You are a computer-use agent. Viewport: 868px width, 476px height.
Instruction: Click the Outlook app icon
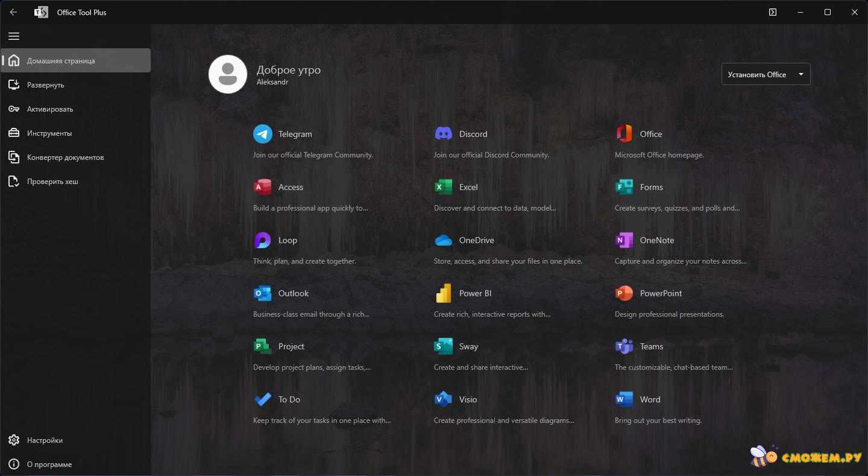tap(263, 293)
